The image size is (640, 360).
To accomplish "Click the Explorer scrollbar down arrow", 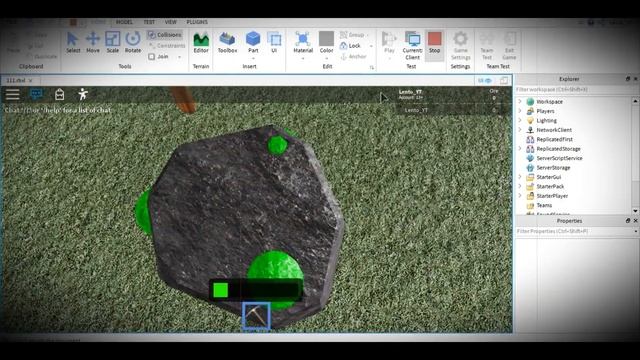I will pyautogui.click(x=635, y=210).
